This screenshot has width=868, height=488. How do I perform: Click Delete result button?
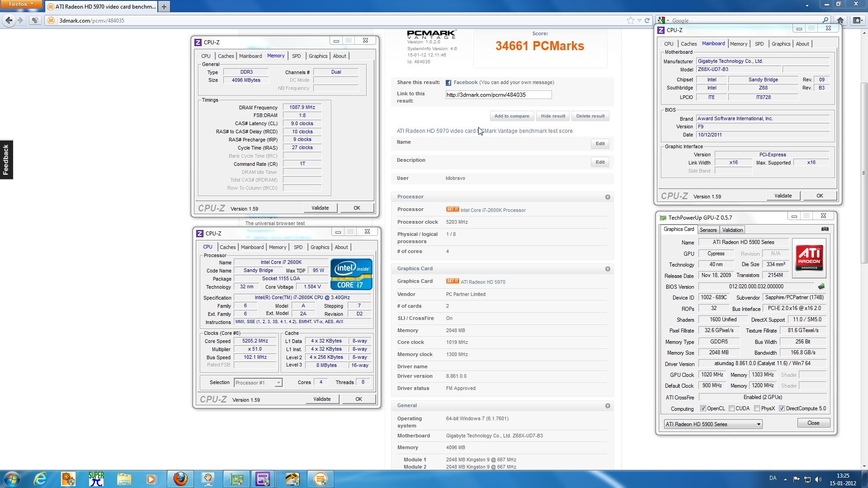tap(590, 116)
